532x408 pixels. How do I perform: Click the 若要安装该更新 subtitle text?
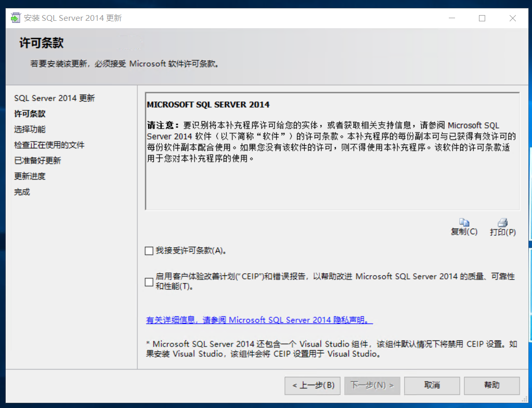tap(124, 64)
